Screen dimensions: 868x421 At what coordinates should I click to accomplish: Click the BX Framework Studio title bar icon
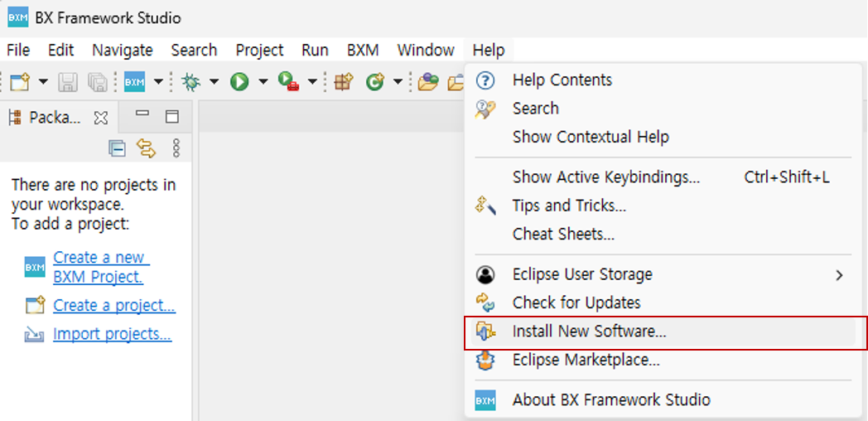coord(17,17)
